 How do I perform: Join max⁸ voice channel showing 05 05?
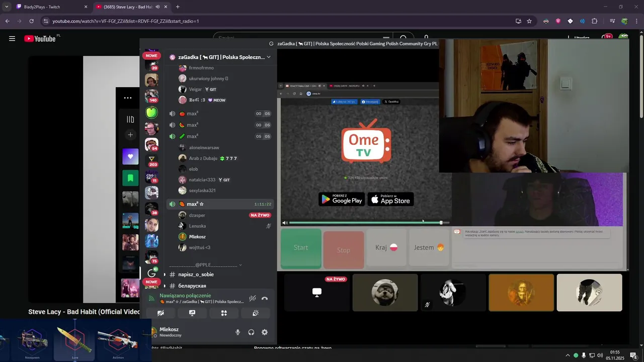(220, 136)
